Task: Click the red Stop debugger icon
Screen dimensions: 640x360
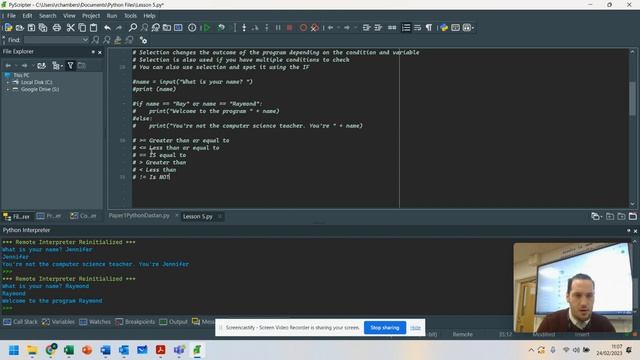Action: pyautogui.click(x=289, y=28)
